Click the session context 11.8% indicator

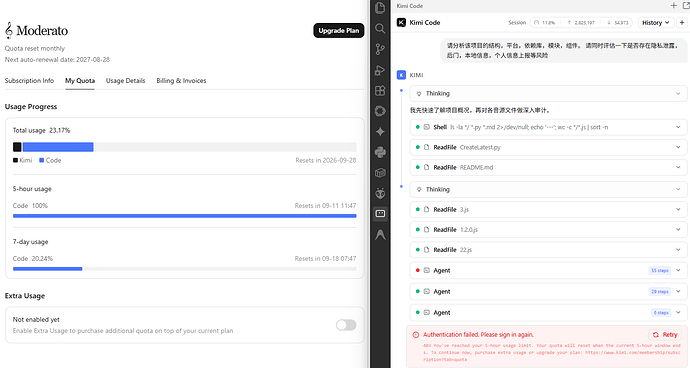(x=544, y=22)
